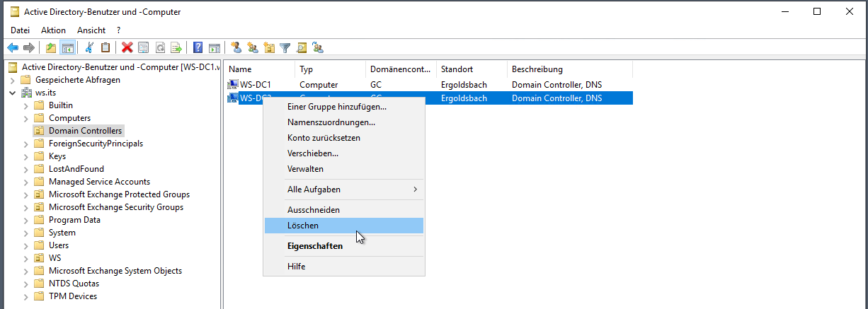Click the Domain Controllers OU folder icon
The width and height of the screenshot is (868, 309).
coord(40,131)
